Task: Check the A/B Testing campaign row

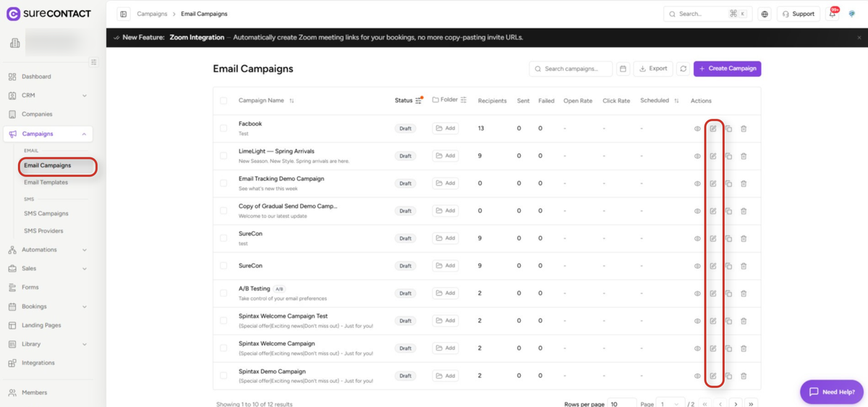Action: (224, 293)
